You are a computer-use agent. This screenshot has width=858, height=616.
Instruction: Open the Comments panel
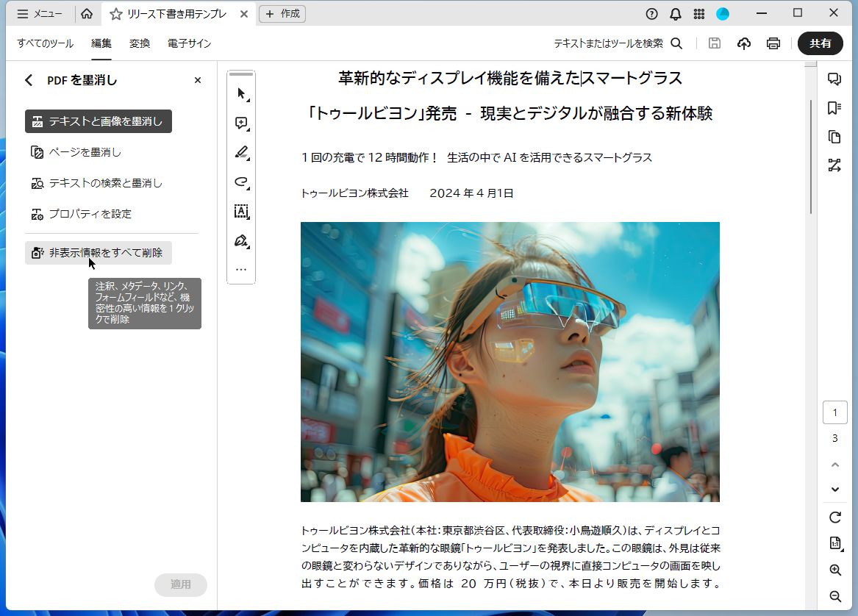[834, 80]
